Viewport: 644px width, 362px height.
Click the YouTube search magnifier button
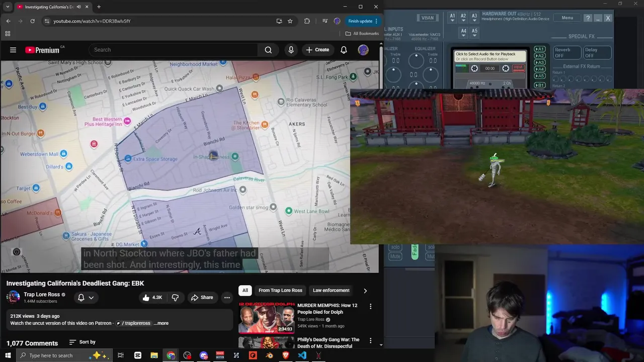(268, 50)
